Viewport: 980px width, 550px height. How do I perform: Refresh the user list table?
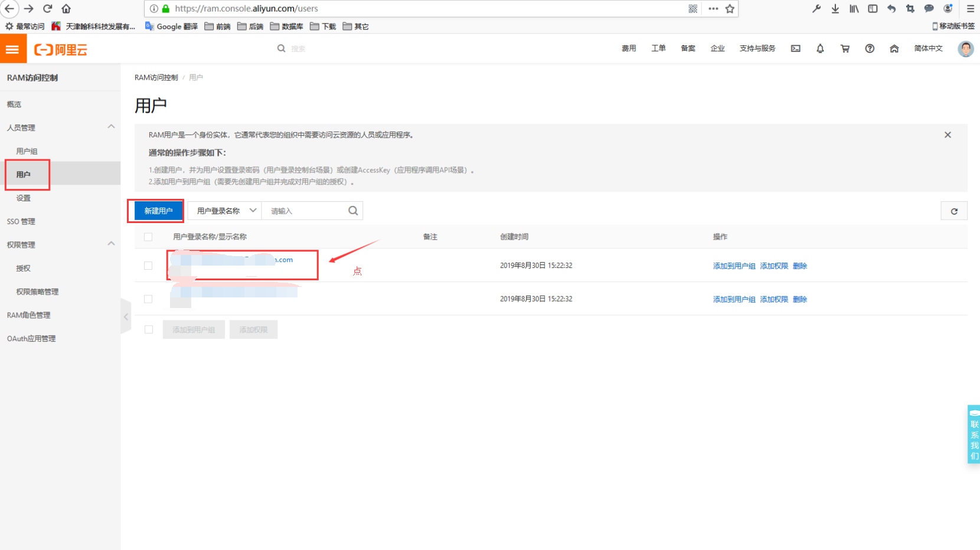coord(954,211)
